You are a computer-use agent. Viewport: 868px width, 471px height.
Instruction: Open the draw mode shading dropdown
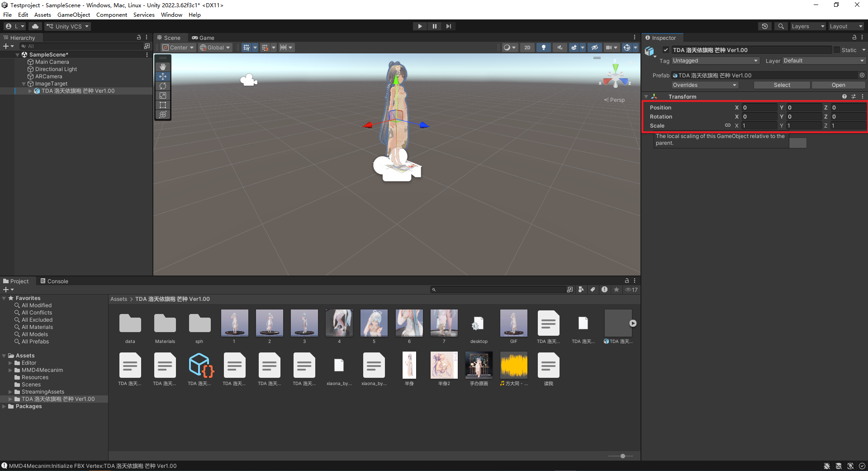(510, 48)
